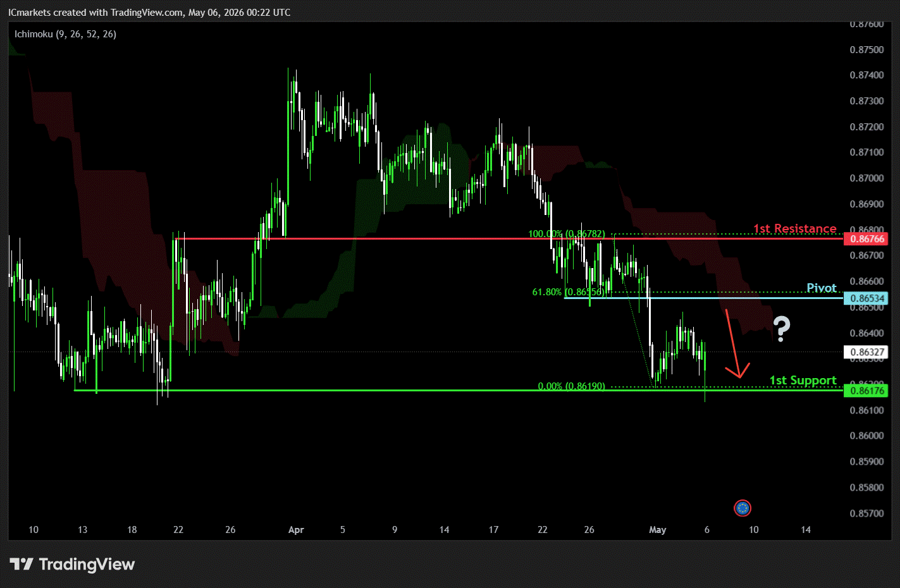
Task: Select the green 0.86176 price tag
Action: (x=866, y=391)
